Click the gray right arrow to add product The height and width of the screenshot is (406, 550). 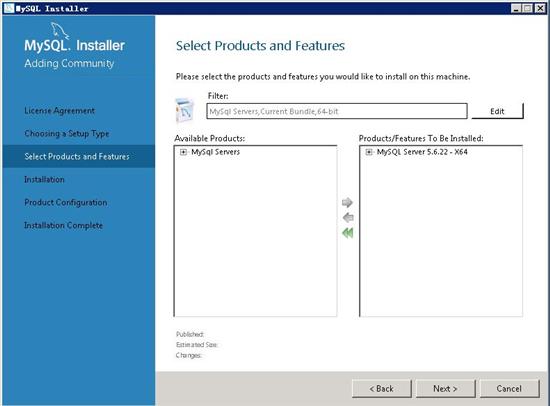(347, 202)
